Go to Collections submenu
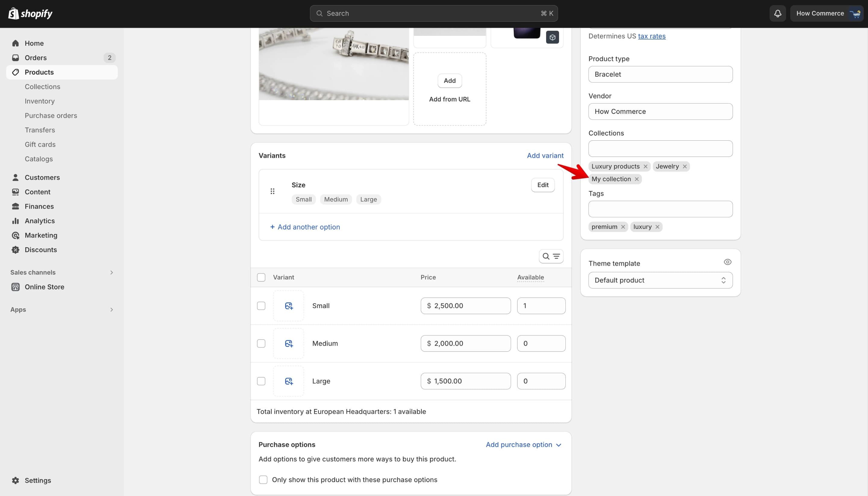868x496 pixels. click(x=42, y=86)
